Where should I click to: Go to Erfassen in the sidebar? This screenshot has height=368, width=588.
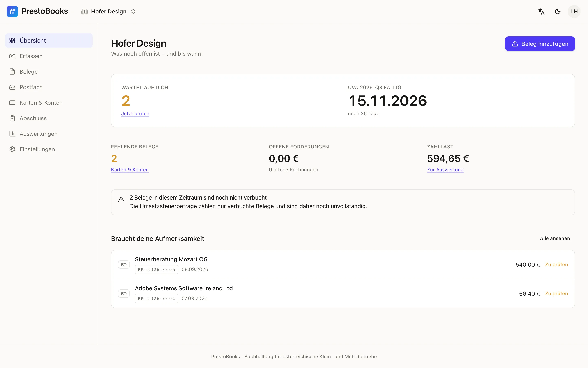49,56
